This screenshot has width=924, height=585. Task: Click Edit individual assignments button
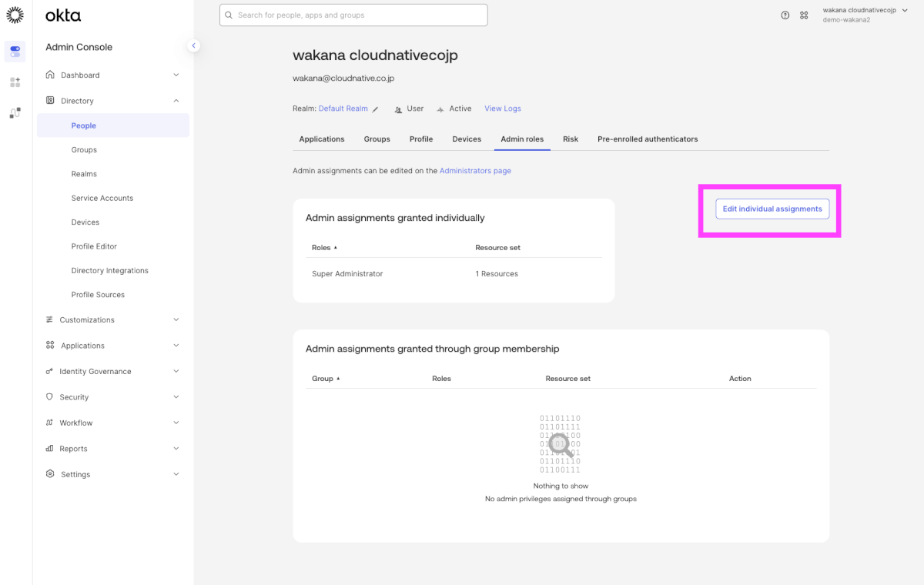point(772,209)
